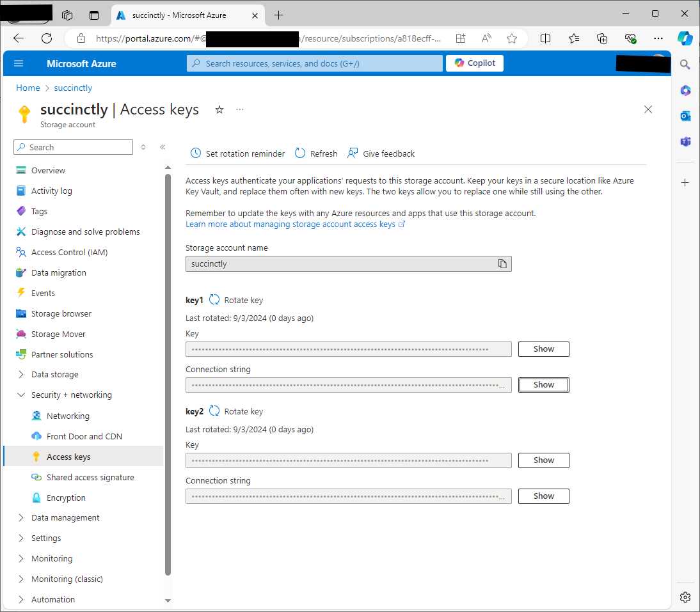Favorite this page with the star icon
The image size is (700, 612).
[x=219, y=110]
